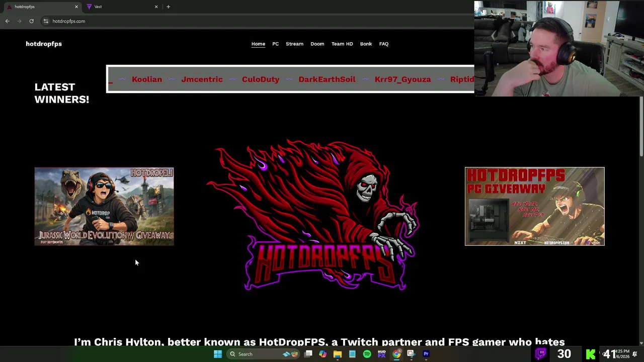Click the green Kick icon overlay
The height and width of the screenshot is (362, 644).
click(x=591, y=354)
